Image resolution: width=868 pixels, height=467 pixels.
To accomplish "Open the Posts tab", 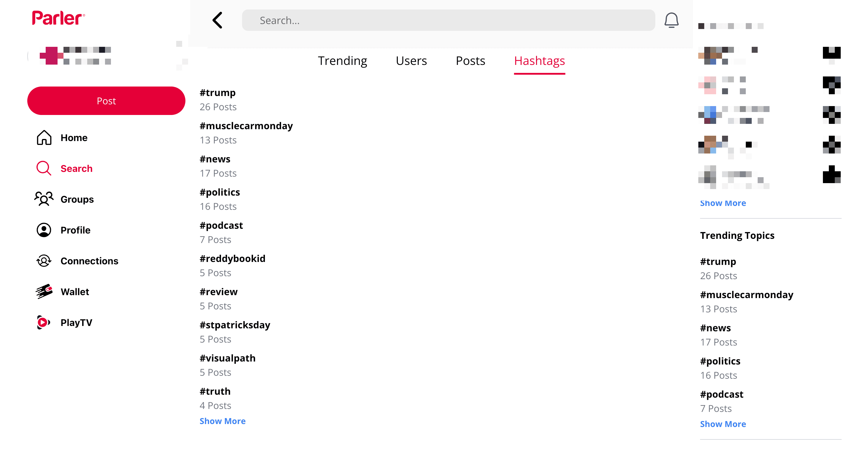I will 470,61.
